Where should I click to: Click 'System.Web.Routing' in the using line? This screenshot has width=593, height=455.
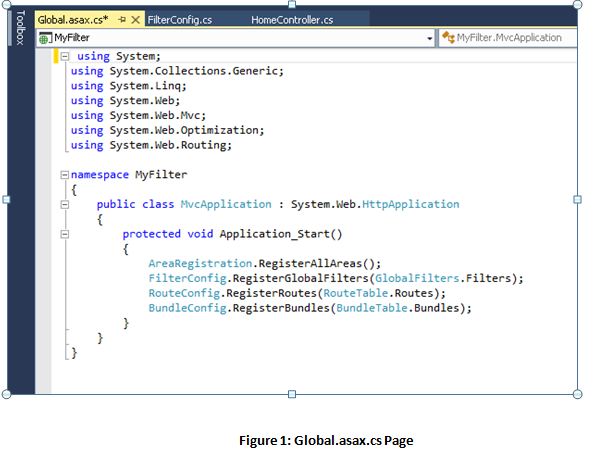(168, 145)
